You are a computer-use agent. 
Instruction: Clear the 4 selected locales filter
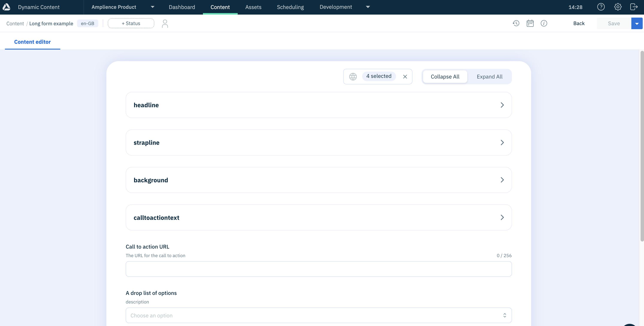tap(405, 77)
